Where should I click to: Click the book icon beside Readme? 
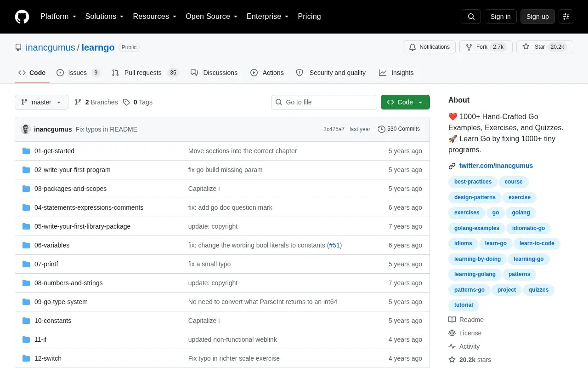[452, 320]
